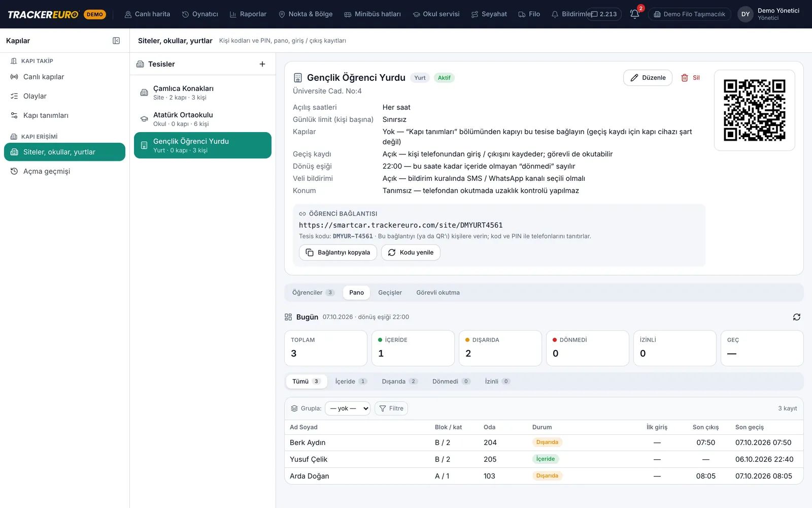Image resolution: width=812 pixels, height=508 pixels.
Task: Add a new facility with plus icon
Action: coord(262,64)
